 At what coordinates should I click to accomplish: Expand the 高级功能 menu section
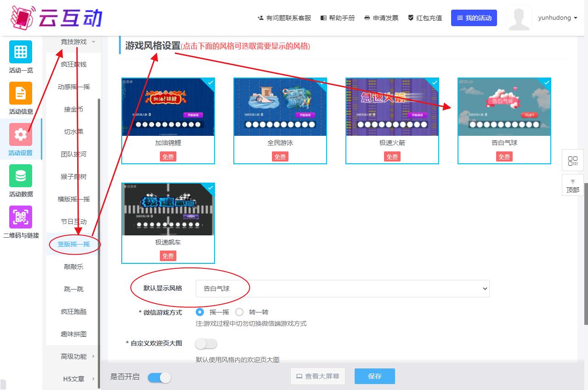(x=73, y=357)
